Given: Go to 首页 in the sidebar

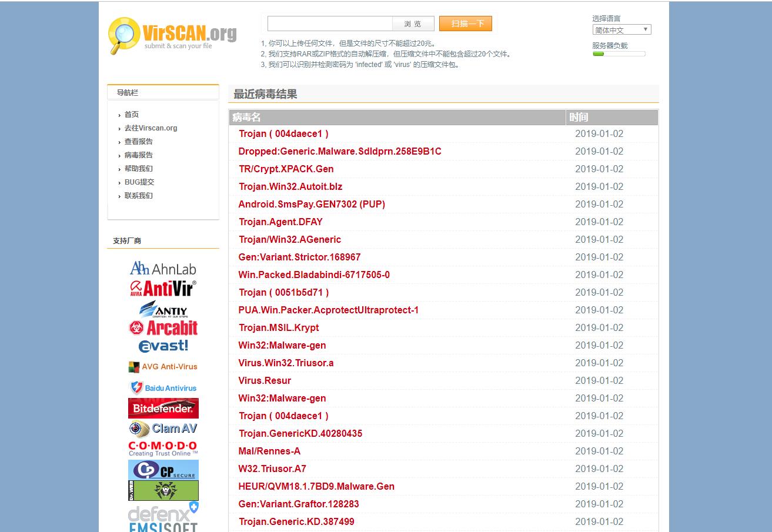Looking at the screenshot, I should tap(131, 114).
